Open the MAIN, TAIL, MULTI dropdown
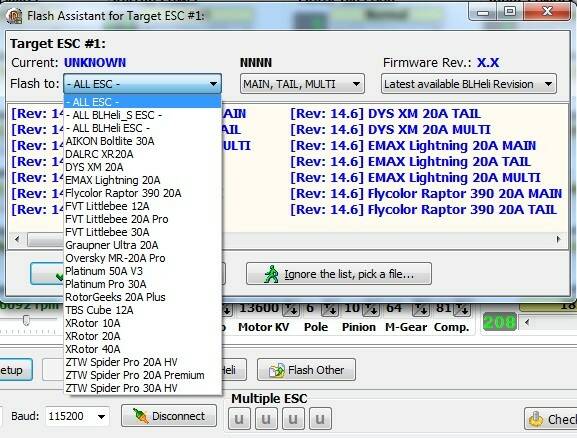Viewport: 577px width, 438px height. [302, 84]
